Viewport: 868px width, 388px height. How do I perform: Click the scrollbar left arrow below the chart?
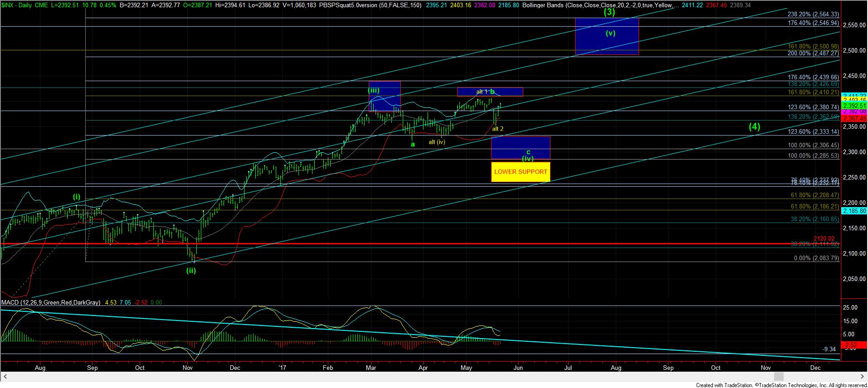[x=6, y=376]
